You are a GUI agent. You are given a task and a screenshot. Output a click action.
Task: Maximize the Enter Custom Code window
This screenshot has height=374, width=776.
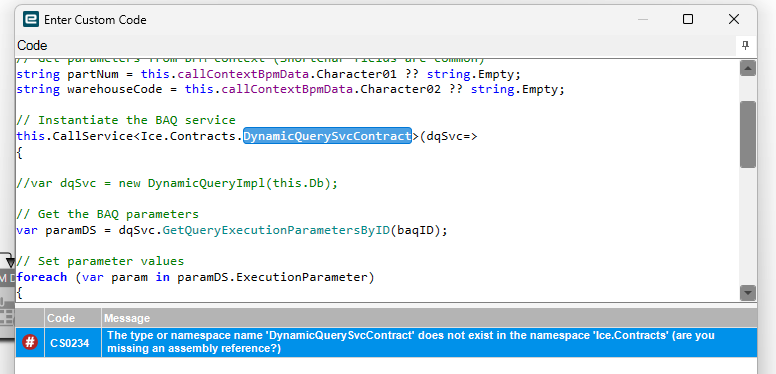tap(687, 19)
